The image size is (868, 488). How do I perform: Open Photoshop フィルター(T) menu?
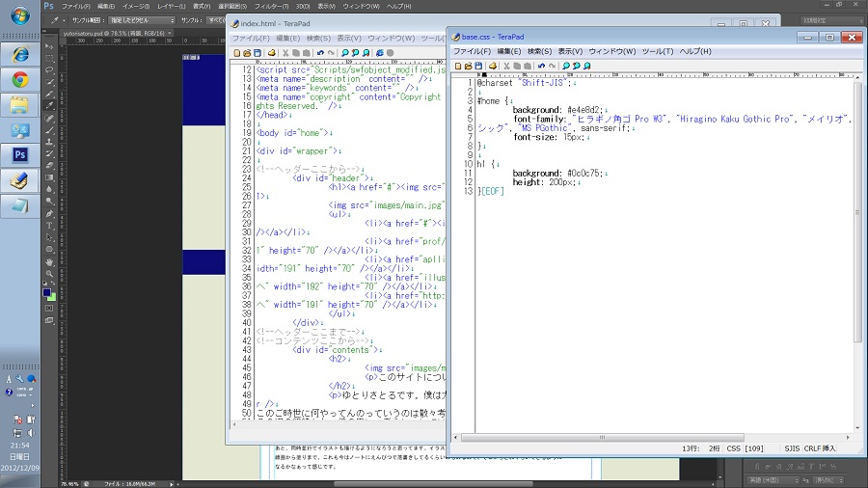[271, 6]
